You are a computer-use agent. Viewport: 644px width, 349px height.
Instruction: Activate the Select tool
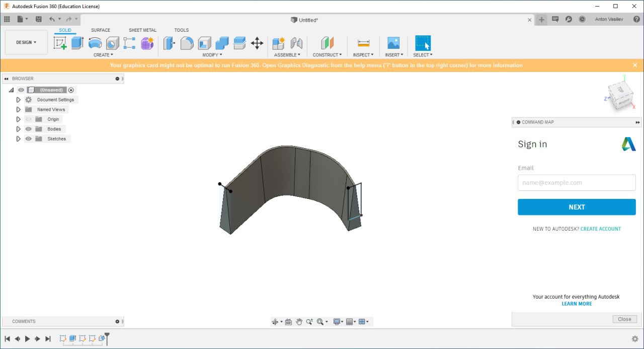click(x=423, y=43)
